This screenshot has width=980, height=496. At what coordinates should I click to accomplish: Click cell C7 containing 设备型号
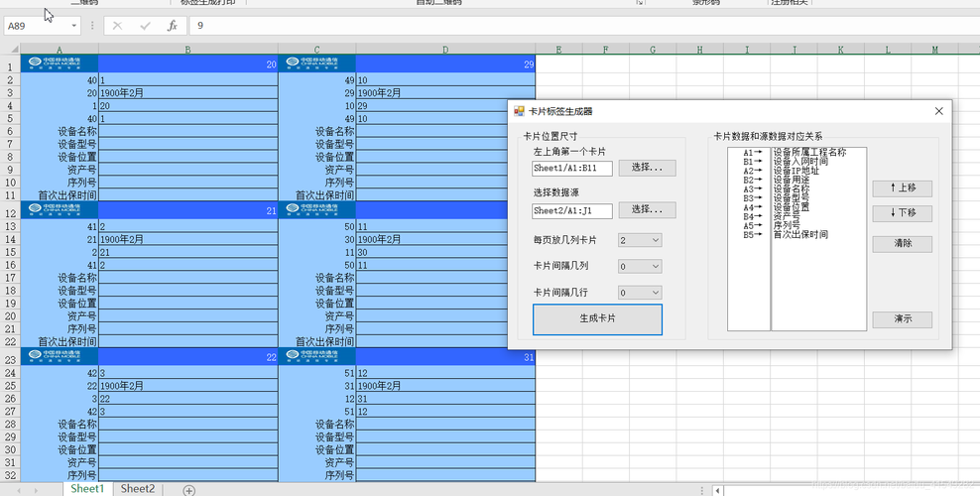point(316,144)
